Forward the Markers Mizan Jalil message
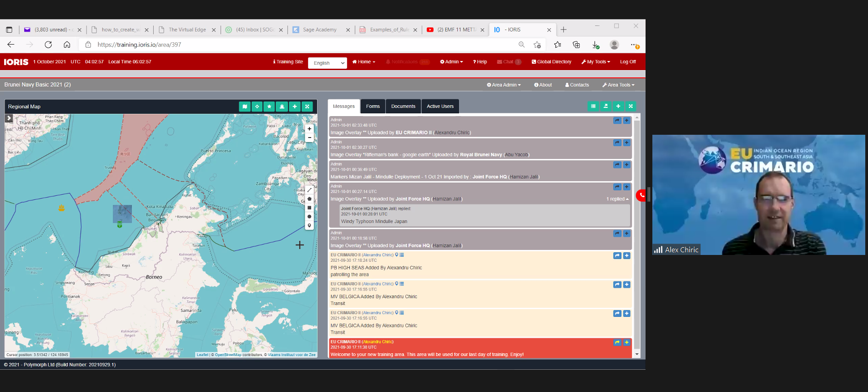This screenshot has width=868, height=392. pos(617,165)
